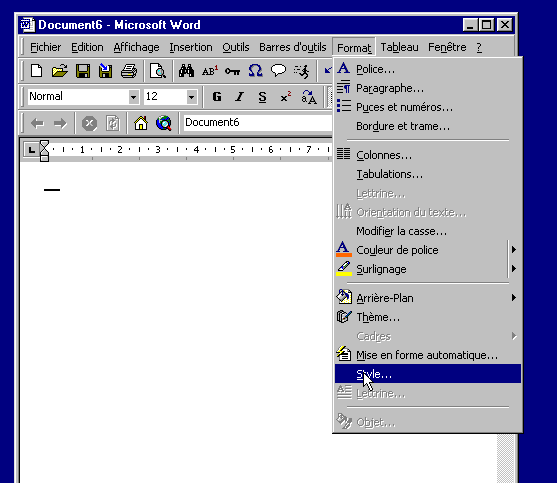Refresh the current page icon
This screenshot has width=557, height=483.
(x=113, y=124)
